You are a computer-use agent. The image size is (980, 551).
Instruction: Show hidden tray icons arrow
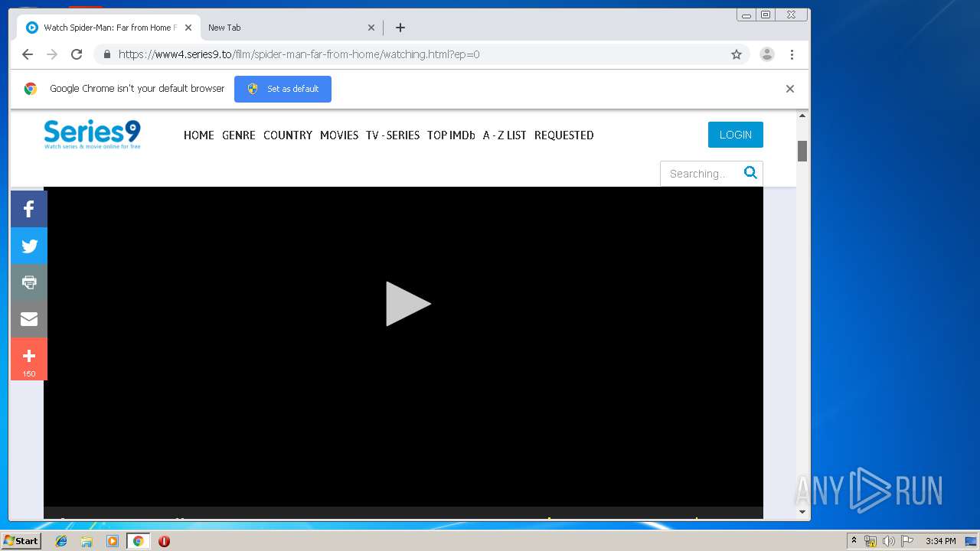tap(854, 541)
